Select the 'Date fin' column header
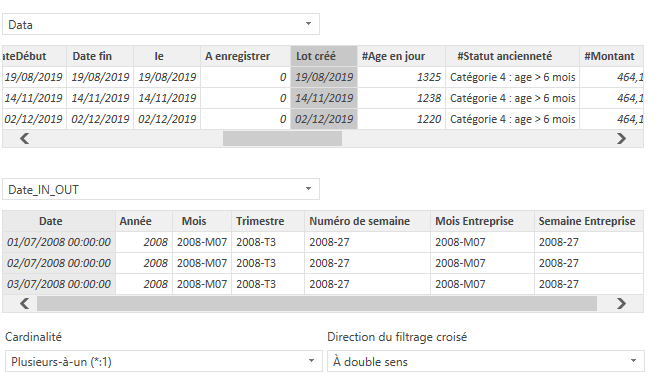This screenshot has height=380, width=661. click(x=100, y=56)
